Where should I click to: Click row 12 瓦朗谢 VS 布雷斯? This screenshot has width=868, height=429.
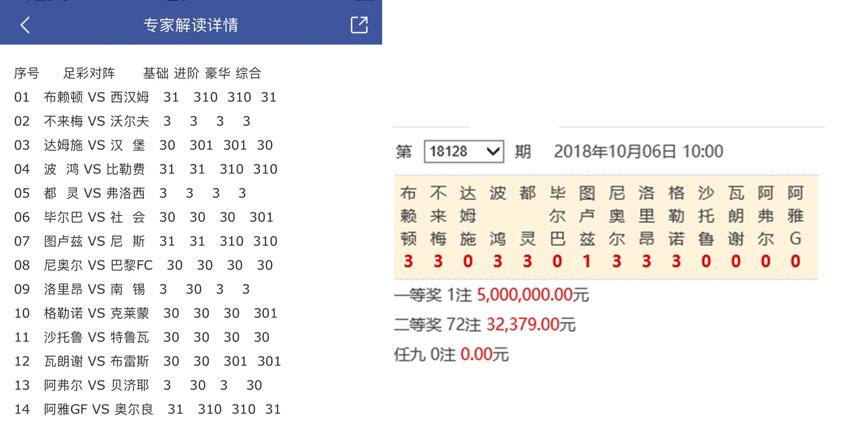click(x=148, y=361)
